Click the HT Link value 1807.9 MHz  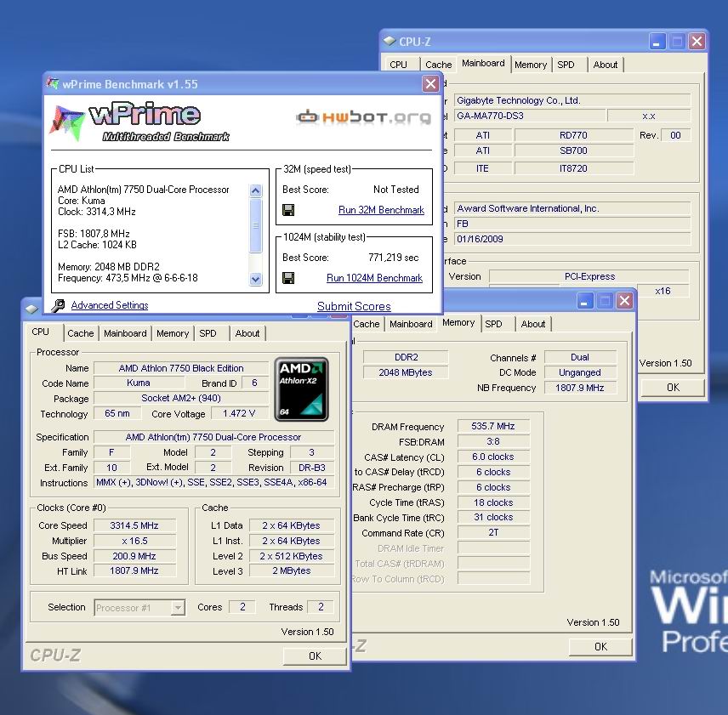click(134, 570)
